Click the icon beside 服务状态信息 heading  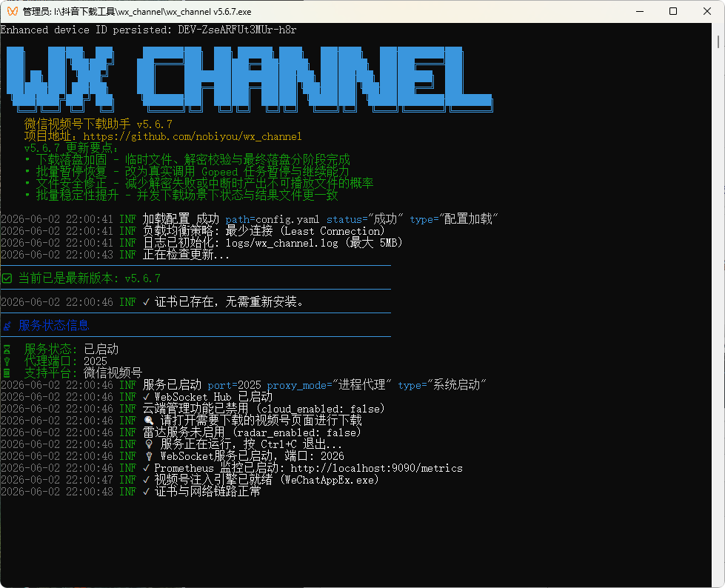tap(7, 326)
